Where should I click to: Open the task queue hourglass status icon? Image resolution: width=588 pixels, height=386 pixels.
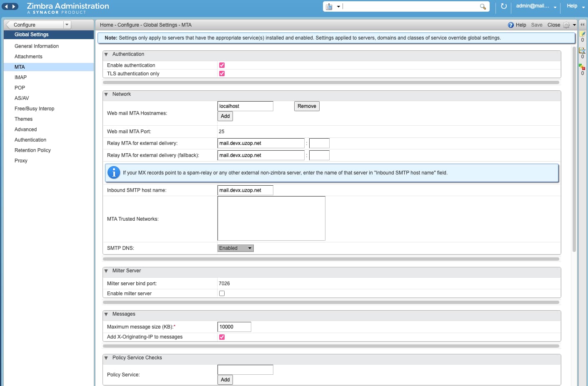point(583,50)
